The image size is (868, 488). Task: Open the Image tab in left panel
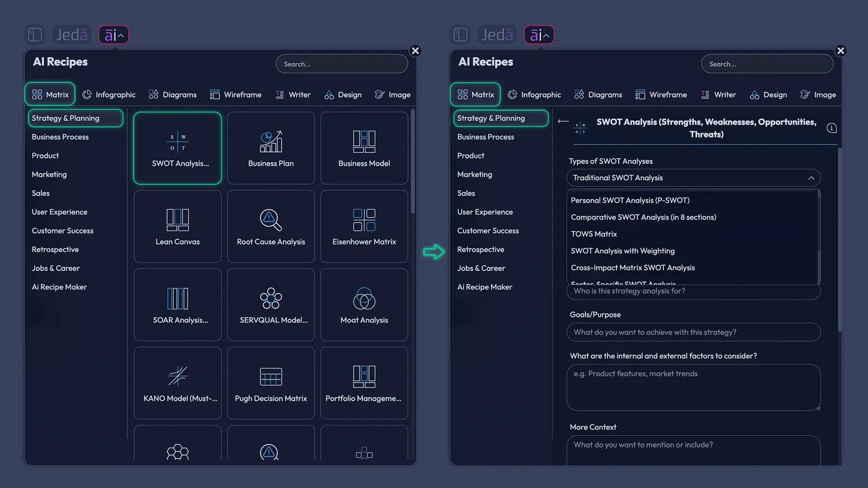pyautogui.click(x=392, y=94)
